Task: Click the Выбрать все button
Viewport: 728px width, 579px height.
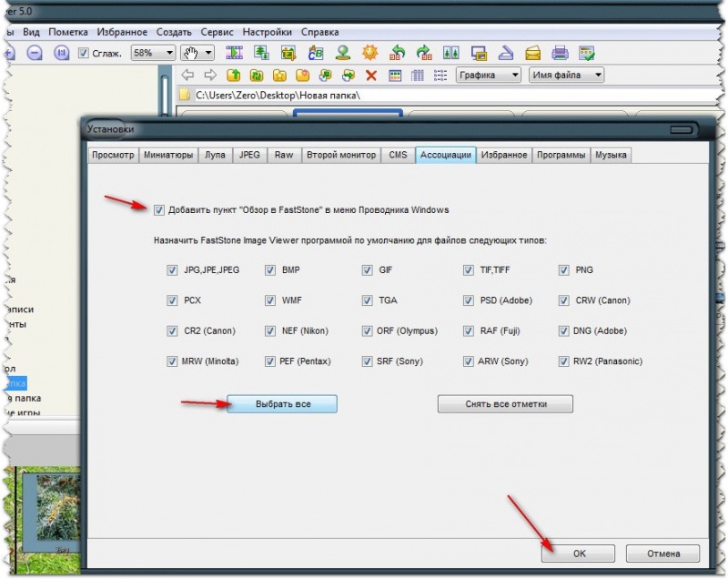Action: (282, 404)
